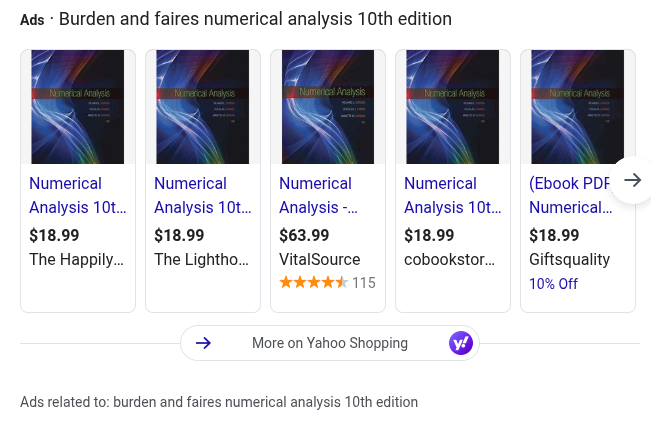Click the cobookstor listing's book cover image
651x429 pixels.
click(453, 107)
